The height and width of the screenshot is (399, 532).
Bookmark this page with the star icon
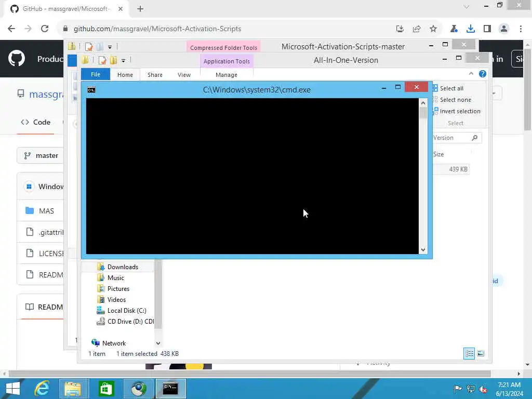click(433, 29)
